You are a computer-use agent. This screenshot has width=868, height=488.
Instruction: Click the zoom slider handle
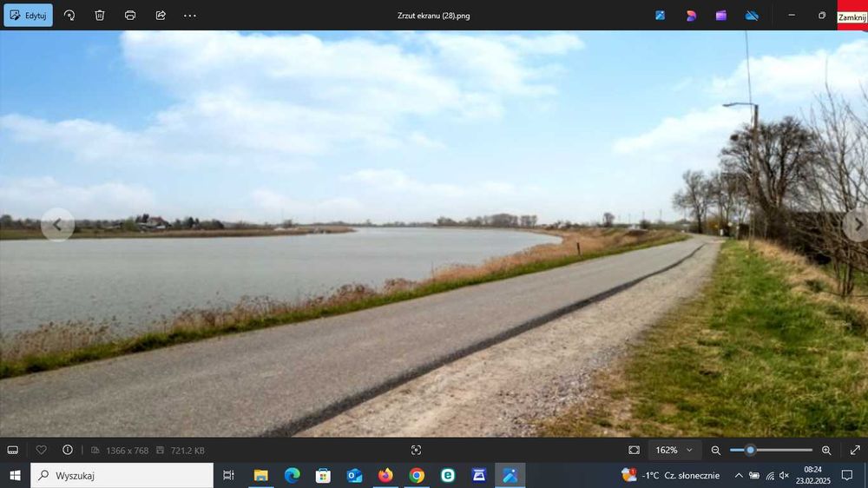click(750, 450)
